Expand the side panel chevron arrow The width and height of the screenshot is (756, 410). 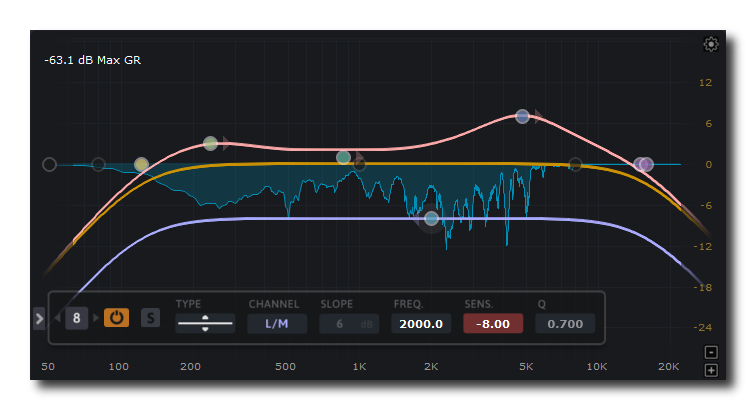point(40,318)
